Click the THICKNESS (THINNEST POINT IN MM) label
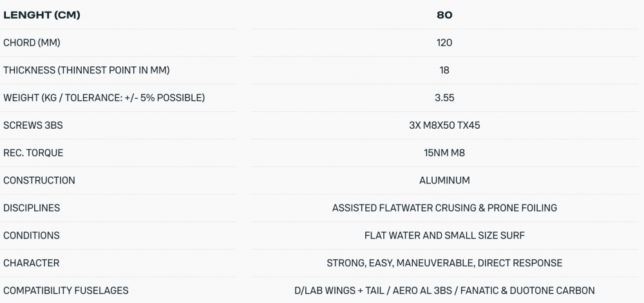The image size is (644, 303). 86,70
